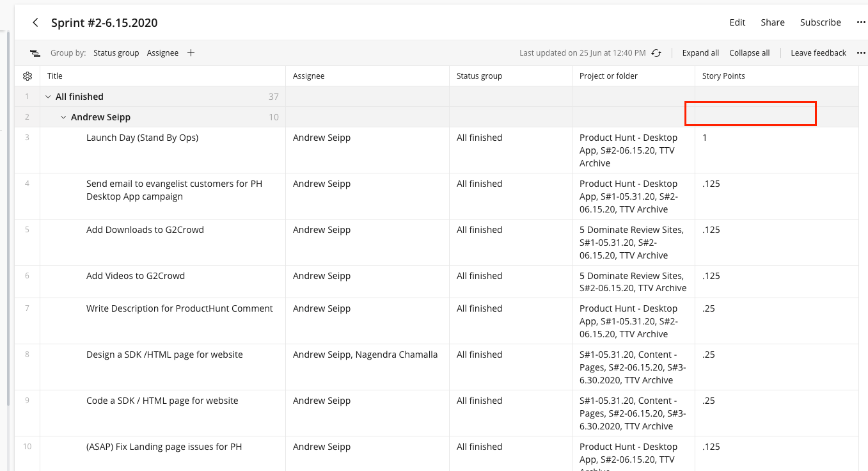Click the add grouping plus icon
This screenshot has height=471, width=868.
[191, 53]
